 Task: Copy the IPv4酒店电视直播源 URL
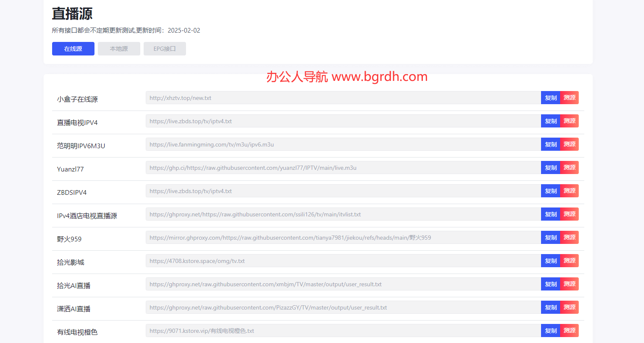click(550, 214)
